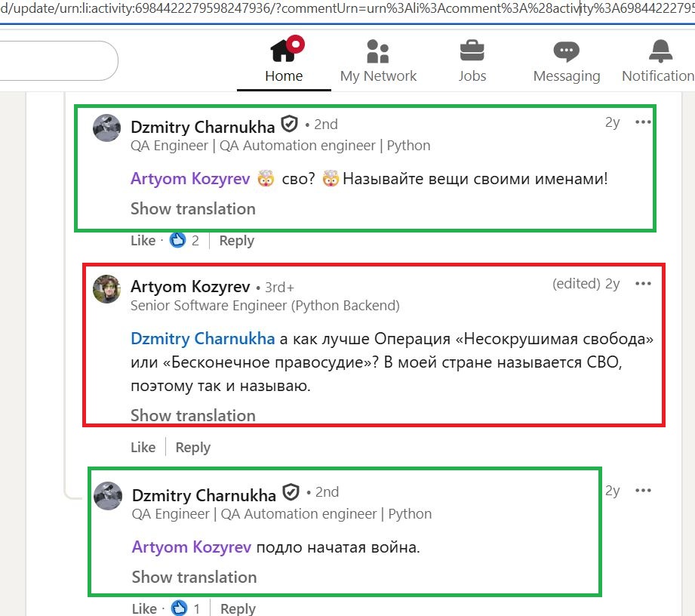Like the first Dzmitry Charnukha comment
This screenshot has height=616, width=695.
tap(143, 241)
